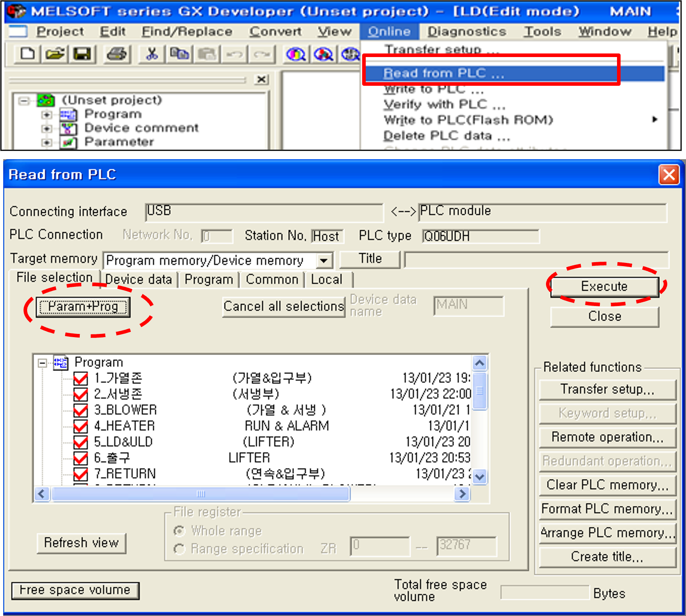The image size is (686, 616).
Task: Click down arrow of file list scrollbar
Action: coord(480,476)
